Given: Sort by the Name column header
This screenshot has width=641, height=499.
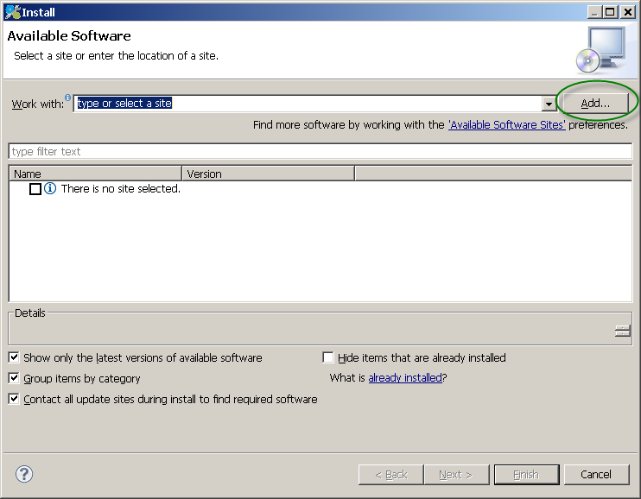Looking at the screenshot, I should point(95,174).
